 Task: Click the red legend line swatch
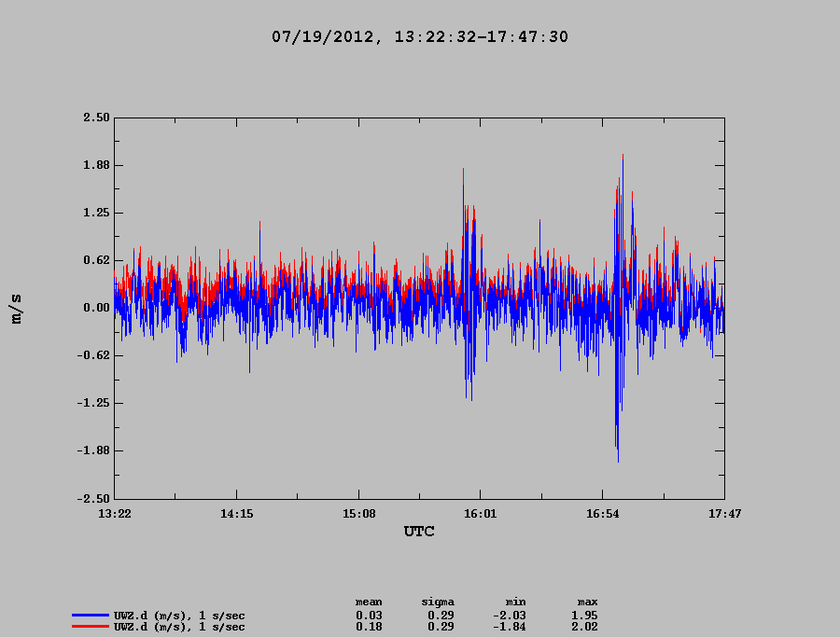click(x=91, y=627)
